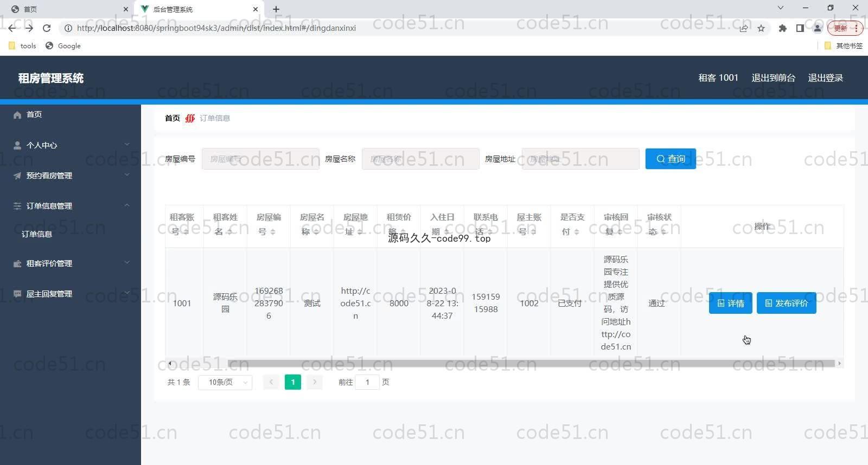Expand the 个人中心 sidebar menu

tap(71, 145)
